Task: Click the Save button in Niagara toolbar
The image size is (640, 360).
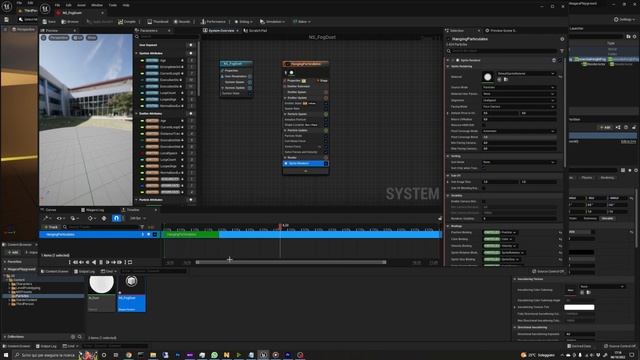Action: coord(49,22)
